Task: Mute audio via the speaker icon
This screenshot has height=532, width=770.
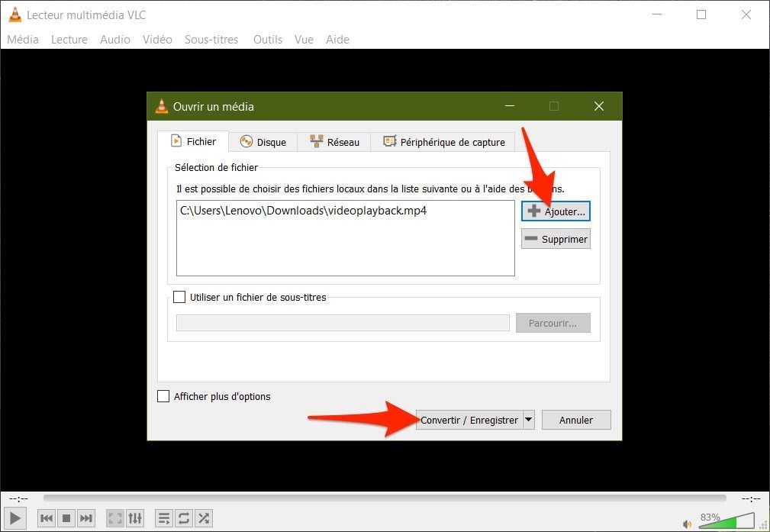Action: point(687,524)
